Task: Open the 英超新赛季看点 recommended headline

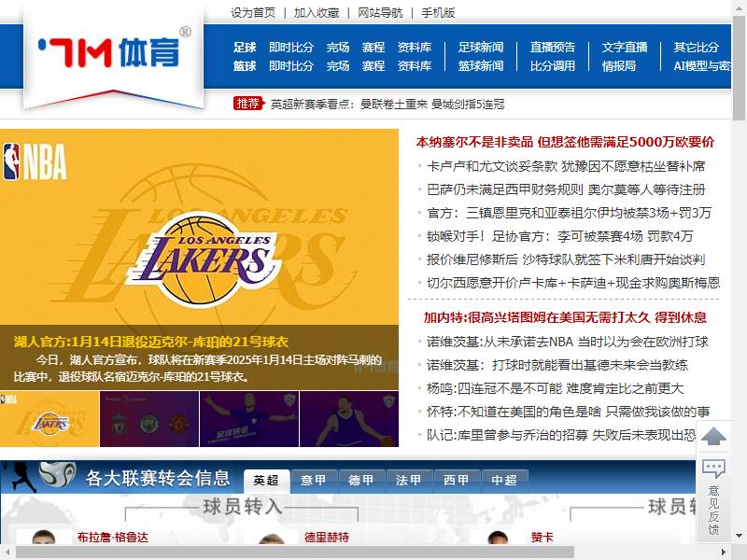Action: [x=388, y=104]
